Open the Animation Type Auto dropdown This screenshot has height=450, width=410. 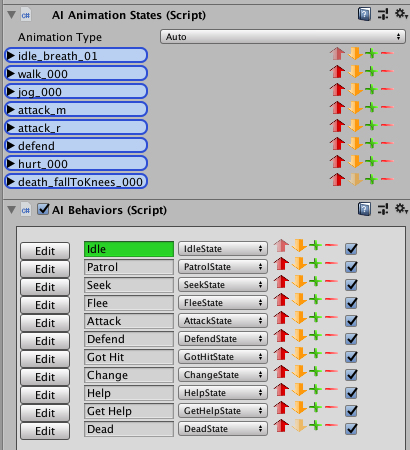point(283,37)
